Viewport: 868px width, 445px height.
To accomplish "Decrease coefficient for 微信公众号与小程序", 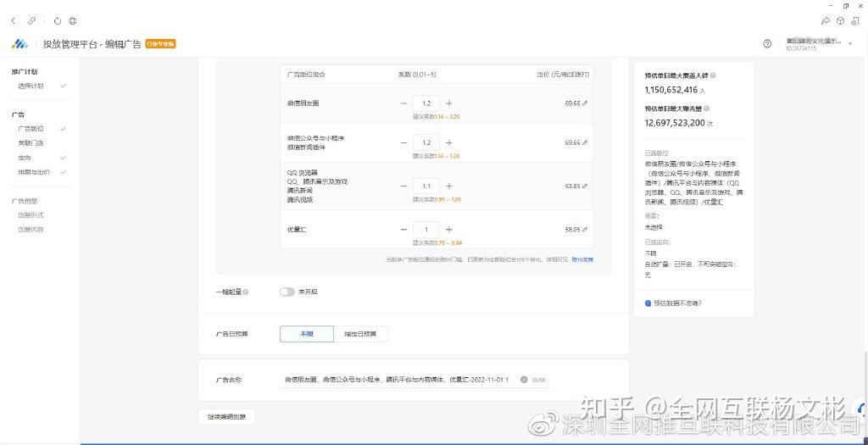I will (403, 142).
